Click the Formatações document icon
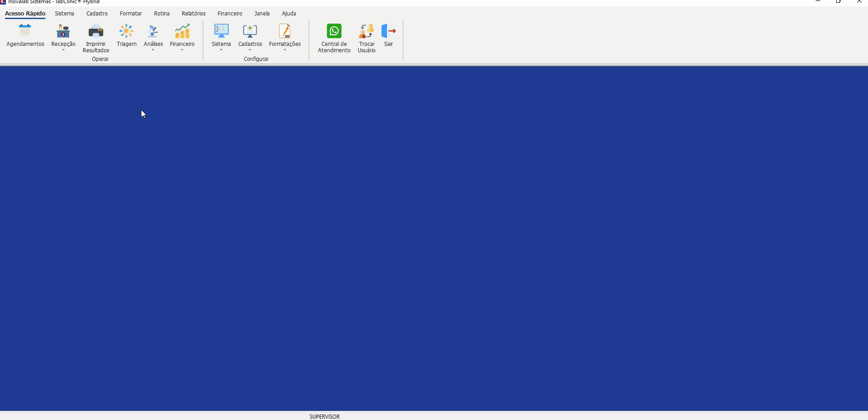The height and width of the screenshot is (420, 868). point(285,31)
